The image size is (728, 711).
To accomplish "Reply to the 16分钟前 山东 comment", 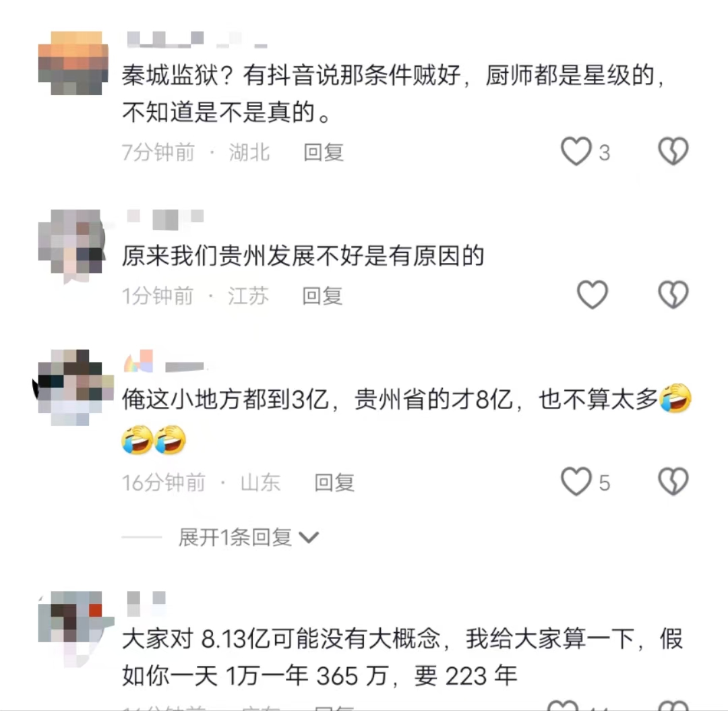I will (334, 483).
